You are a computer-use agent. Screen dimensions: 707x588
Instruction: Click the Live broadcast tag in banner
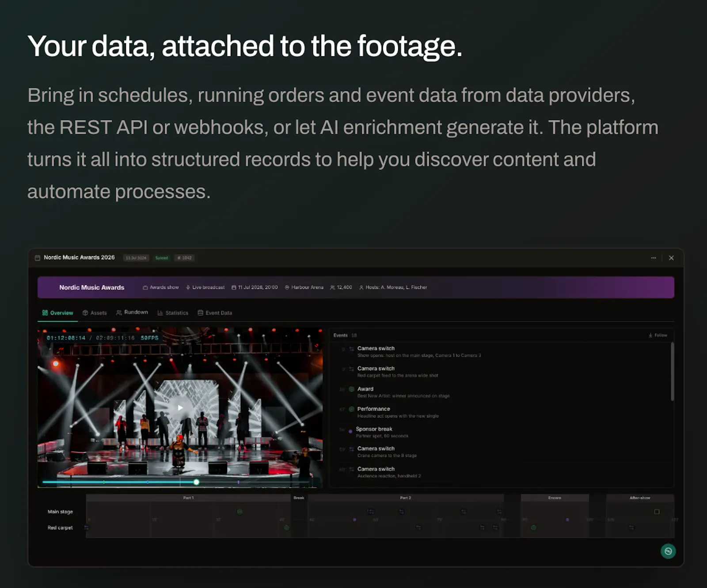(205, 287)
